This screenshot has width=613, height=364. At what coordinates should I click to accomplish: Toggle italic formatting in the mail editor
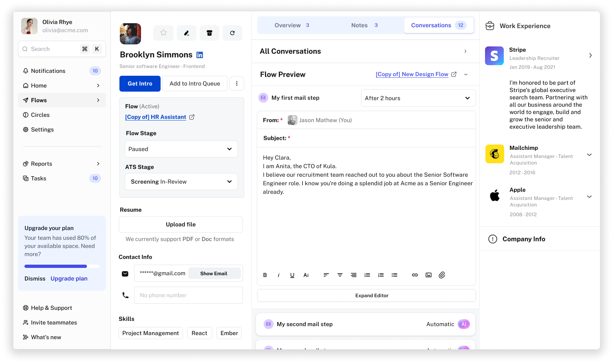[x=279, y=275]
